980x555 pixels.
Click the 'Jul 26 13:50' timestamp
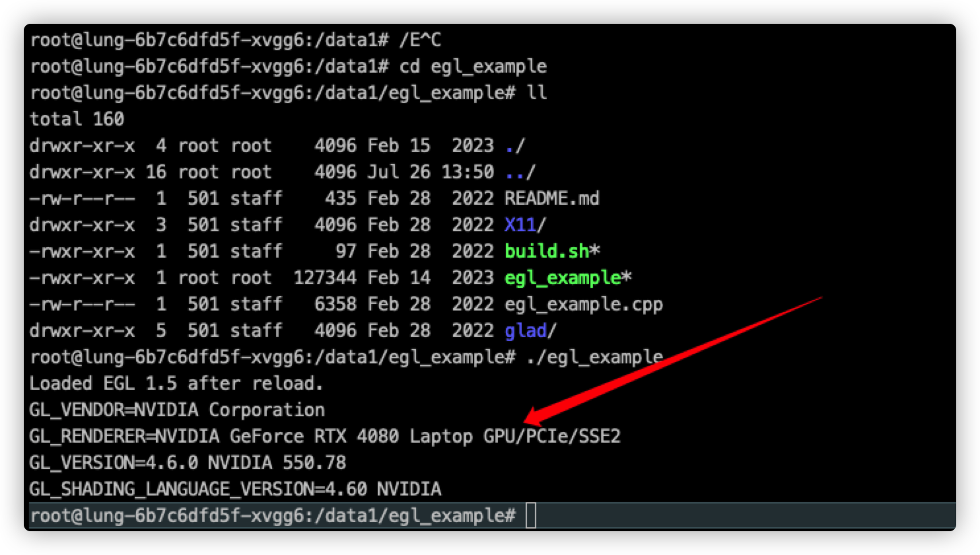click(431, 172)
